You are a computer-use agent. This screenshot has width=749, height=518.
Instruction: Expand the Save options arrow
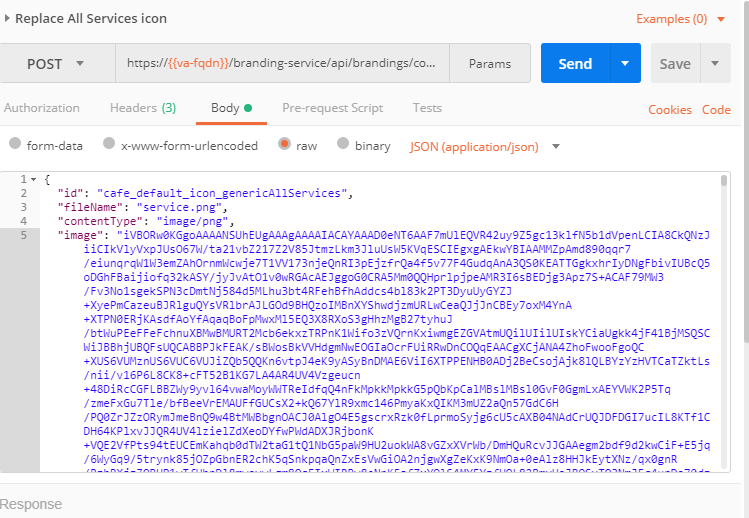click(715, 64)
